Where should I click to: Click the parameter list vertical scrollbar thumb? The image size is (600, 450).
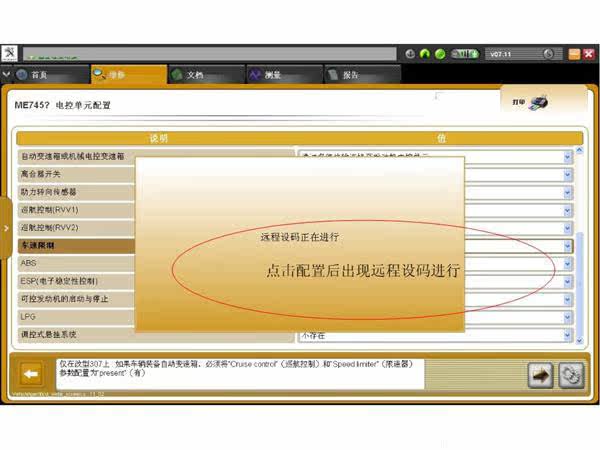(579, 283)
